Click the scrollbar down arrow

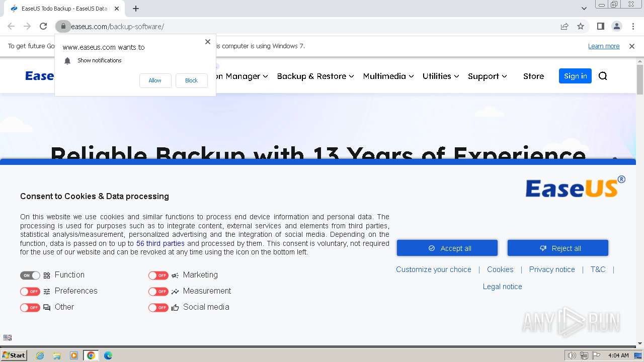pos(640,343)
